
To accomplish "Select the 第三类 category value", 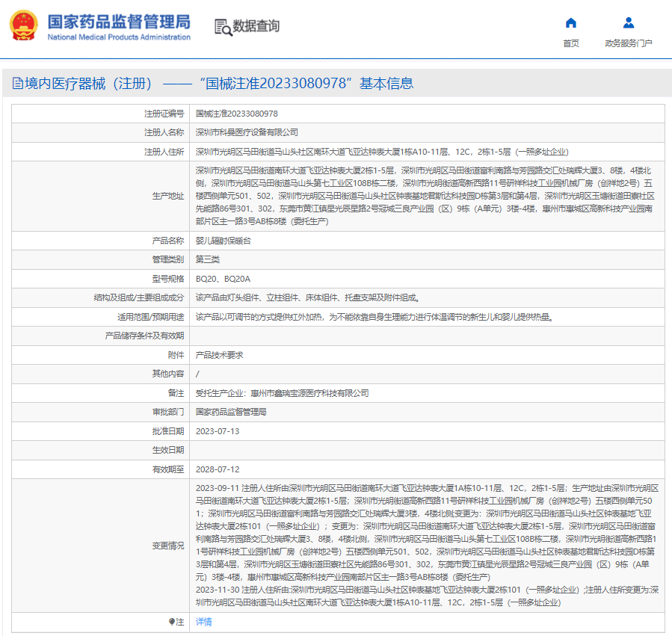I will pyautogui.click(x=207, y=260).
